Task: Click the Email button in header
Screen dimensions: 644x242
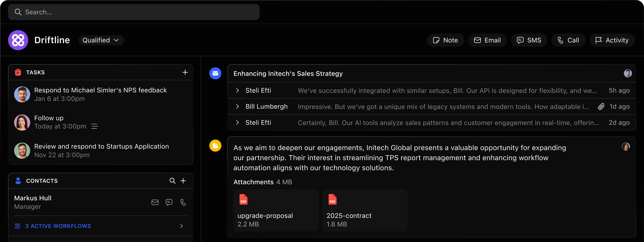Action: [x=487, y=40]
